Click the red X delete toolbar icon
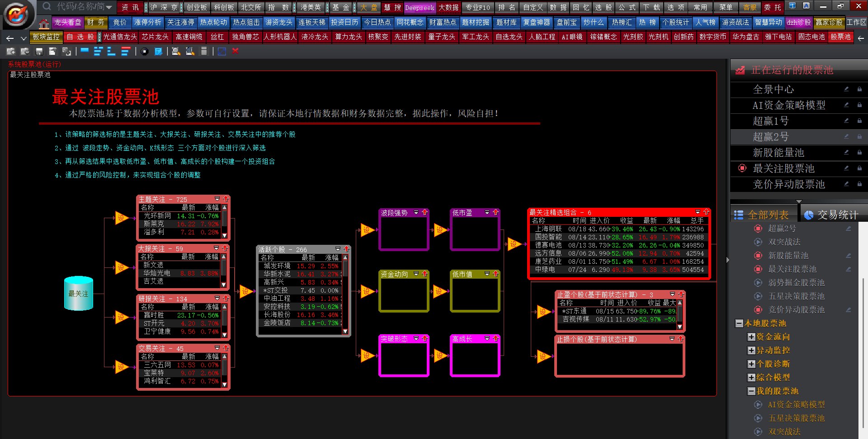The width and height of the screenshot is (868, 439). [x=235, y=51]
